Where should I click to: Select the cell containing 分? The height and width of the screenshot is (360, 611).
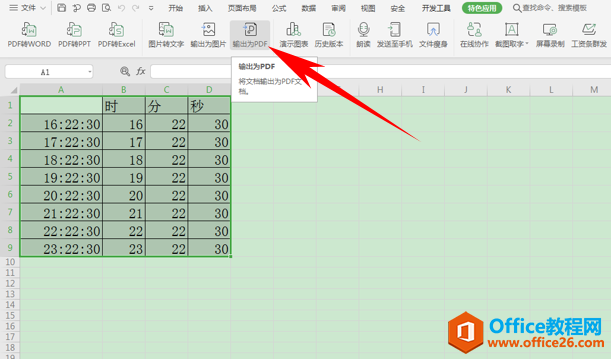(166, 106)
